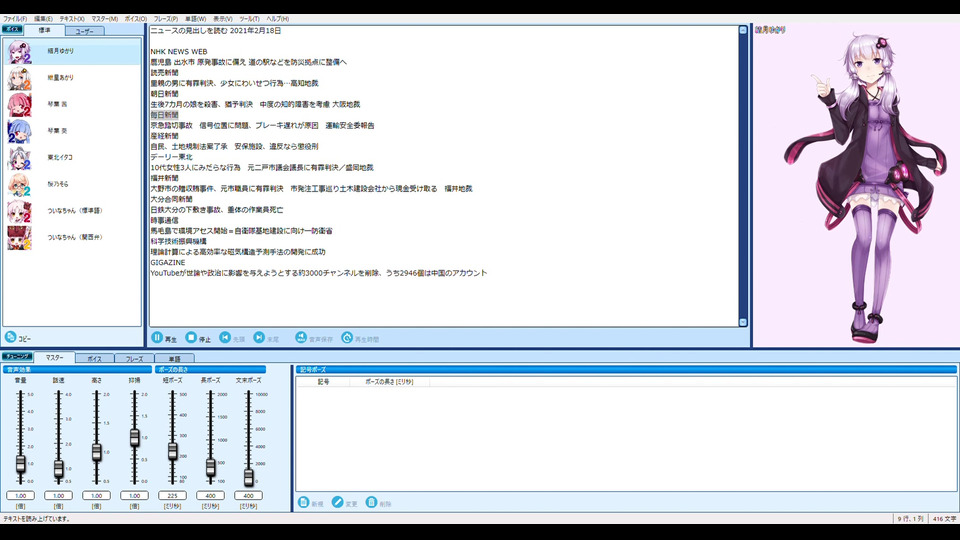Viewport: 960px width, 540px height.
Task: Jump to end with 末尾 icon
Action: coord(259,337)
